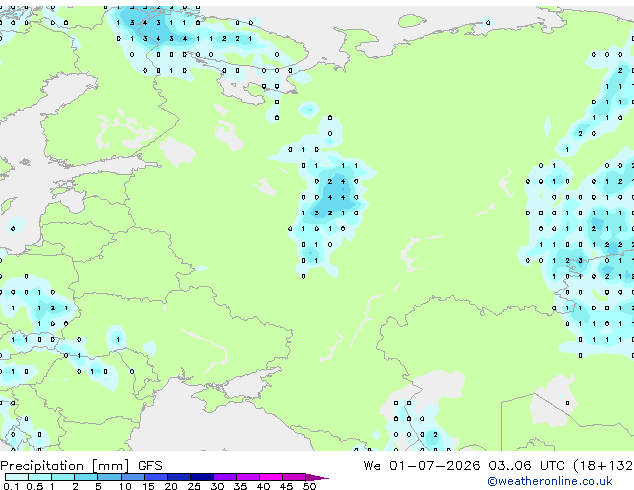Select the 15–20 mm legend color swatch
Image resolution: width=634 pixels, height=490 pixels.
pyautogui.click(x=156, y=477)
